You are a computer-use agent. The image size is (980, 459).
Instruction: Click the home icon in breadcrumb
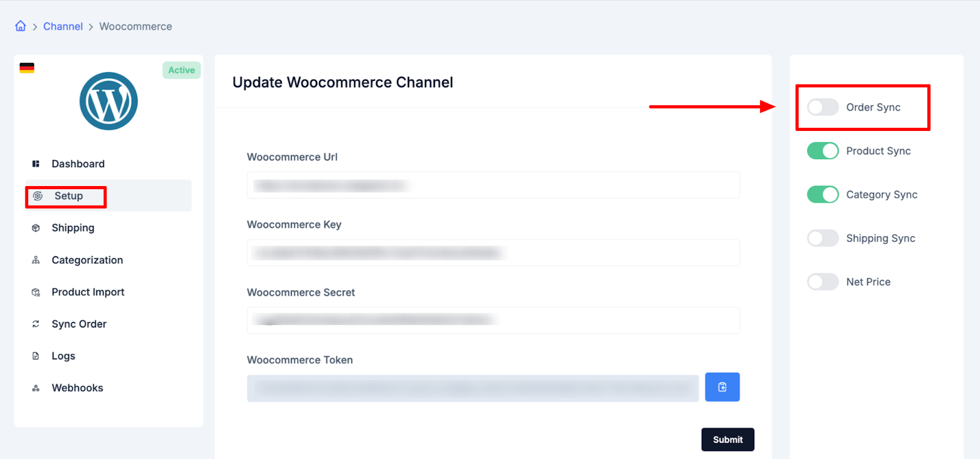pos(20,26)
